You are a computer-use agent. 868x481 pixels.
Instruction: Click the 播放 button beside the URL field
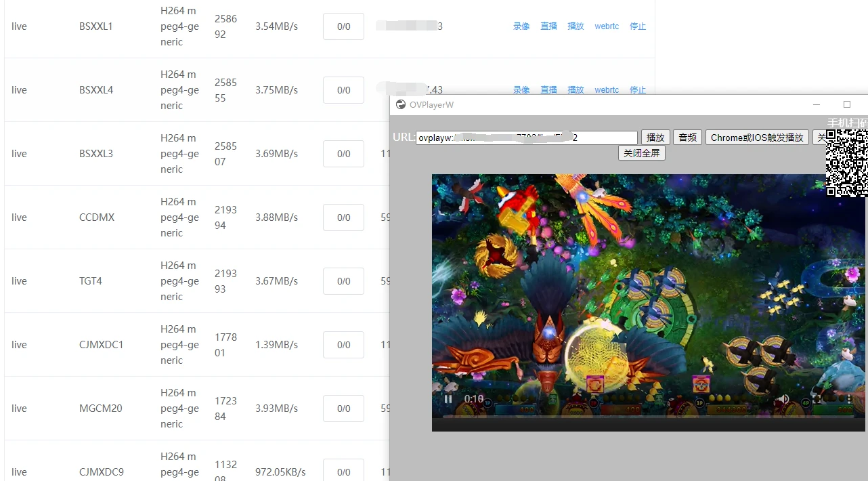coord(655,138)
